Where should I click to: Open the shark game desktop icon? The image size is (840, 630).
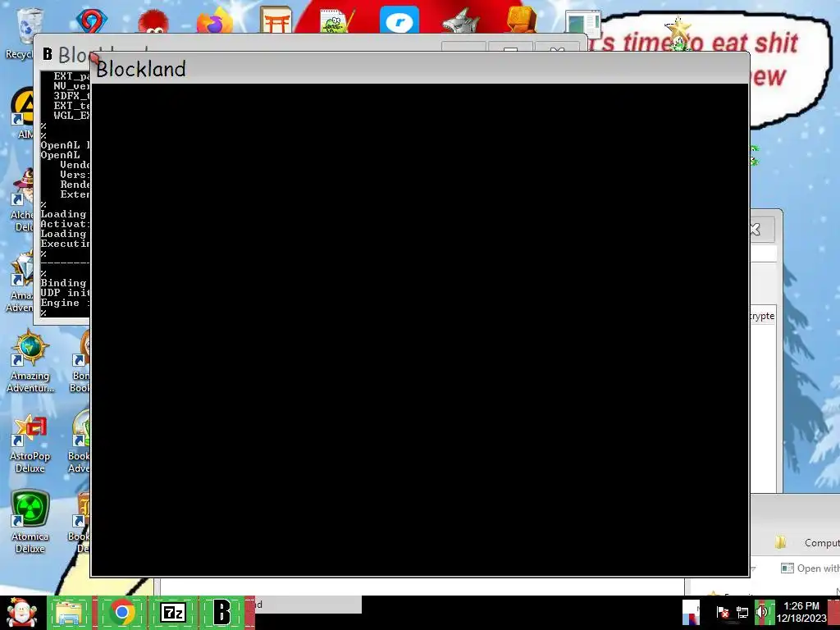point(461,21)
